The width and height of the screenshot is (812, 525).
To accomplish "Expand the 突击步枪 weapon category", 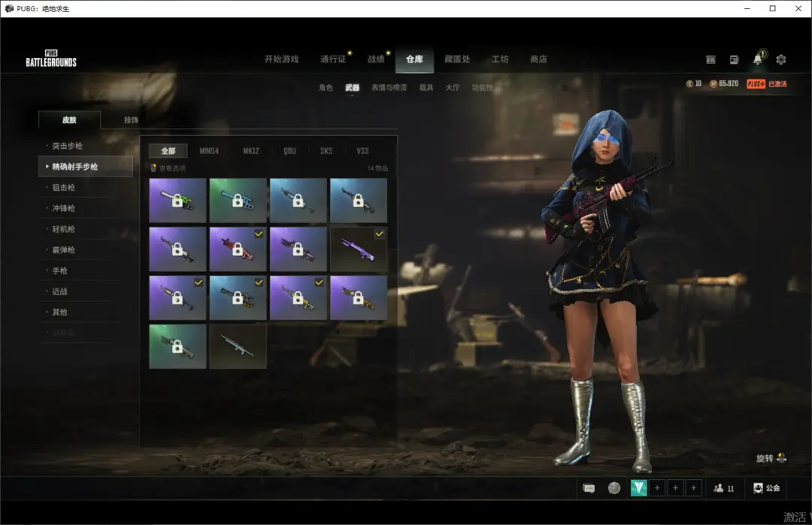I will click(68, 146).
